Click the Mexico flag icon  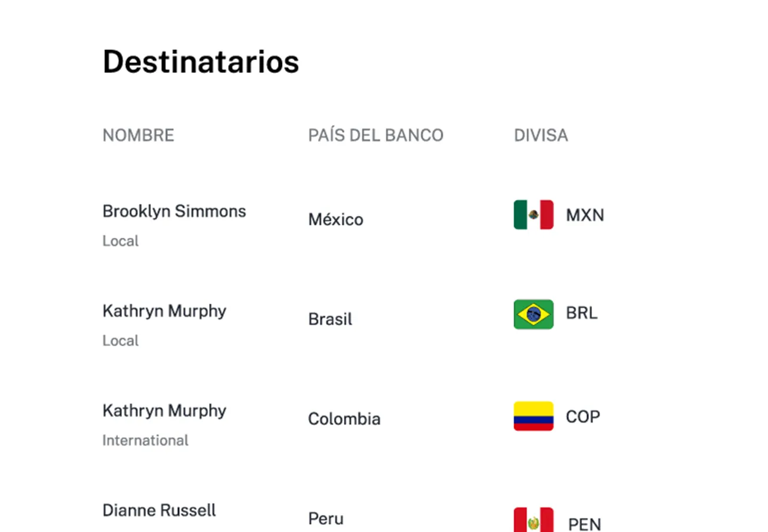click(x=533, y=215)
